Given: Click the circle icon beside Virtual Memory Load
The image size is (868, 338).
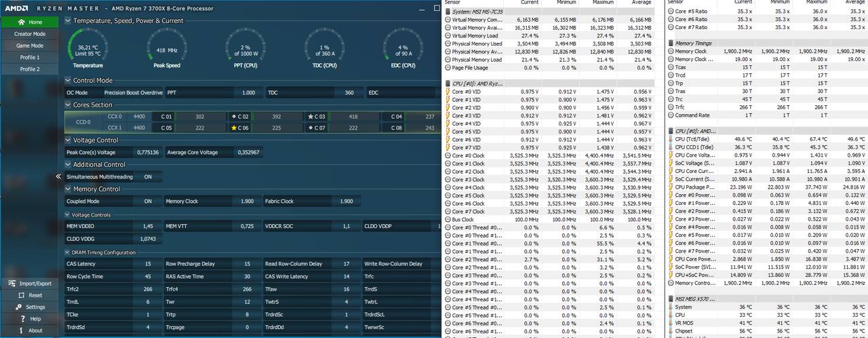Looking at the screenshot, I should point(448,36).
